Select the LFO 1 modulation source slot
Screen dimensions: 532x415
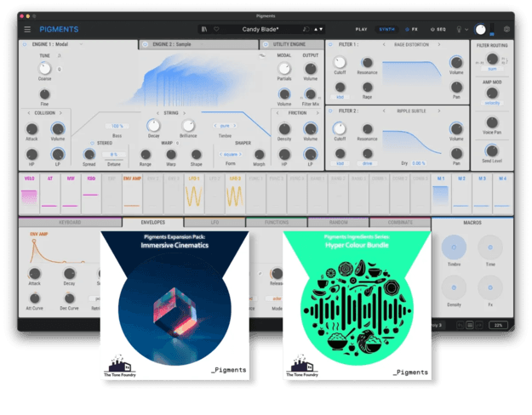[194, 194]
